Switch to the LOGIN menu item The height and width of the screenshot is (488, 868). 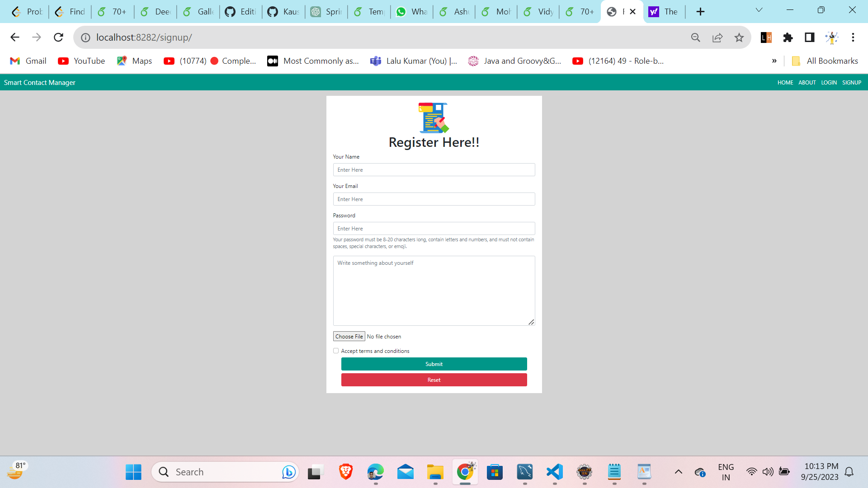[x=829, y=82]
